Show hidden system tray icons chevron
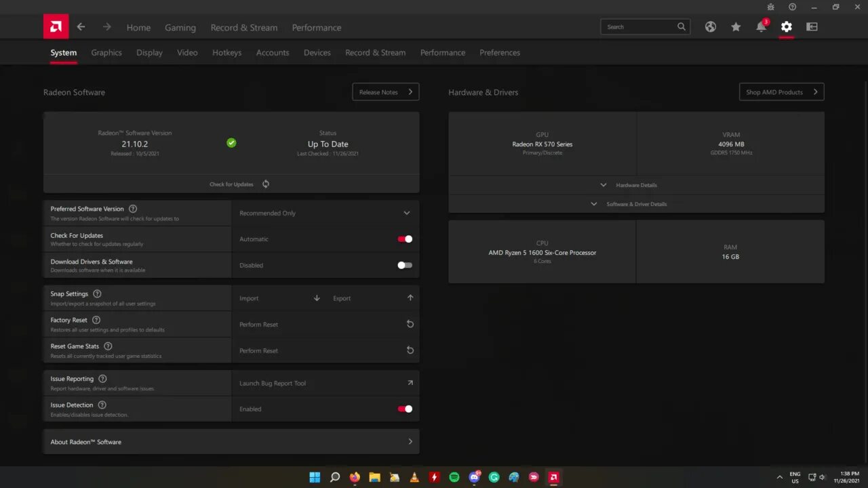The image size is (868, 488). (x=780, y=477)
